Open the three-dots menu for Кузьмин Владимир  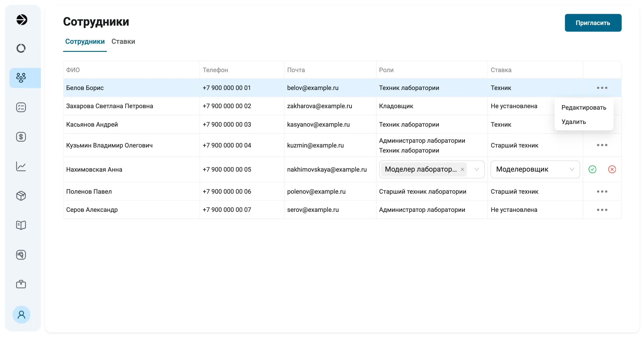(x=602, y=145)
